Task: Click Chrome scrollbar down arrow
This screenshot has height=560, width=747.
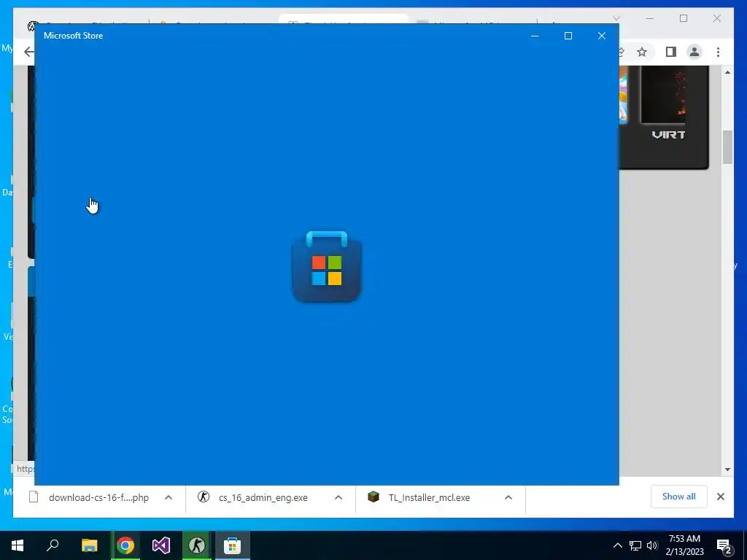Action: [727, 470]
